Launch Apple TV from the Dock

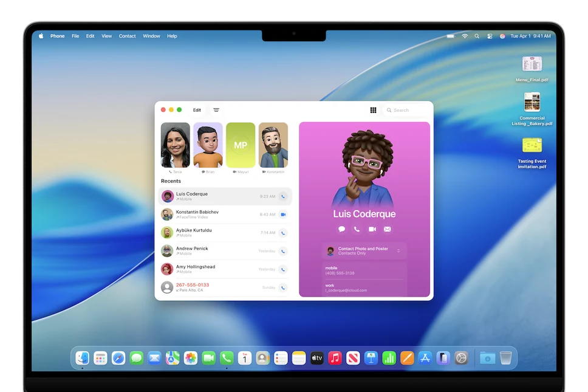coord(317,358)
